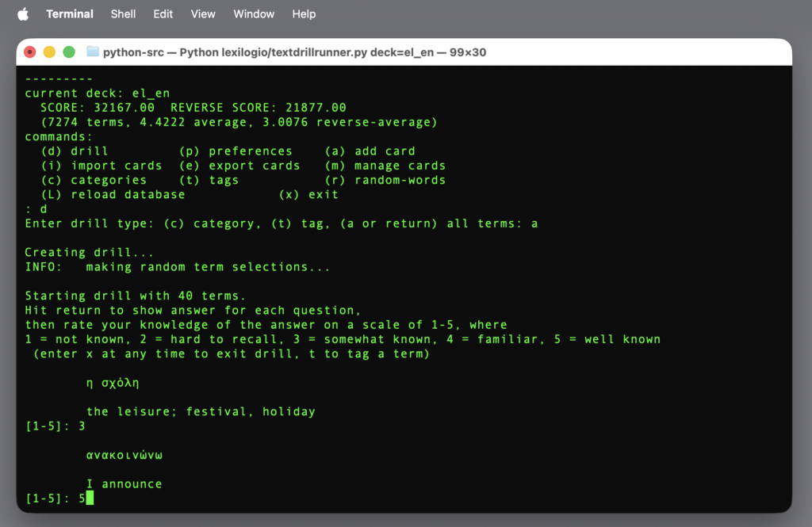
Task: Open the Apple menu
Action: 23,14
